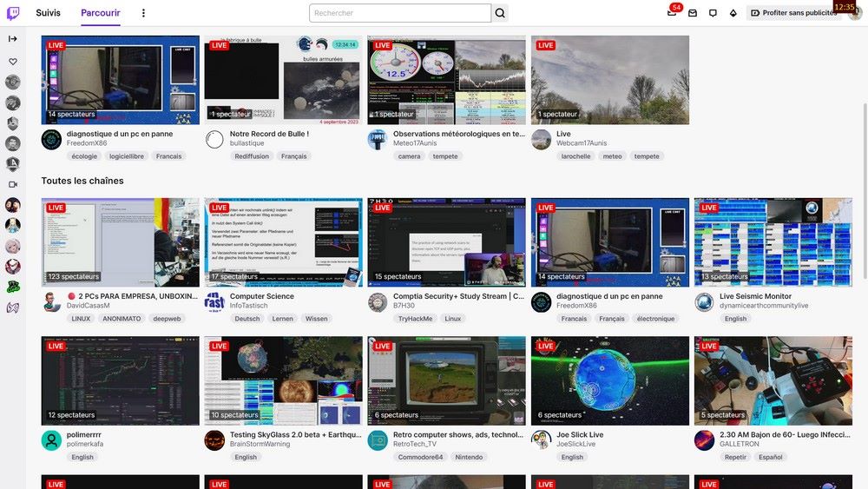Click the Profiter sans publicités button
This screenshot has width=868, height=489.
coord(794,13)
